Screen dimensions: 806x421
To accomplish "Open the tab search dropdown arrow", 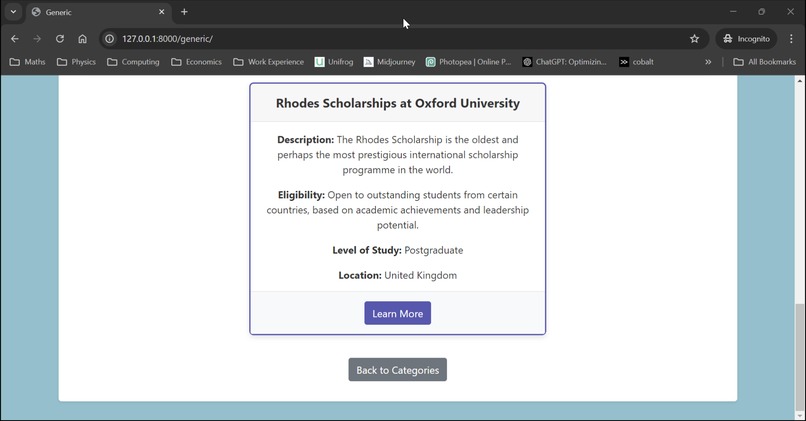I will [x=13, y=12].
